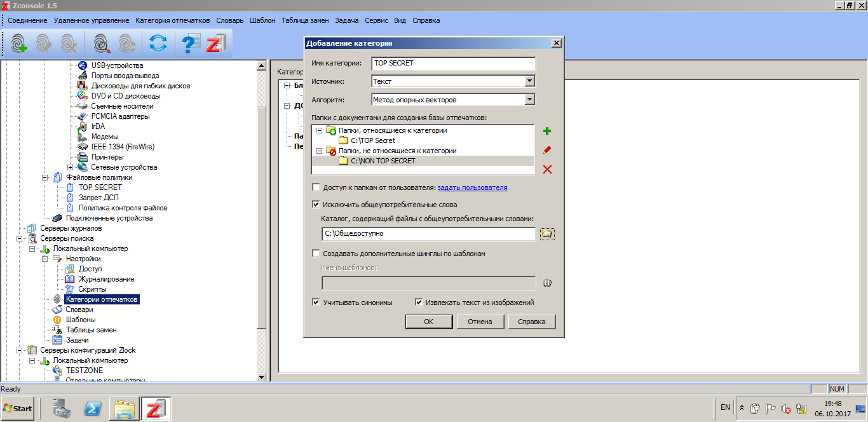This screenshot has height=422, width=868.
Task: Select Задачи tree node
Action: tap(77, 340)
